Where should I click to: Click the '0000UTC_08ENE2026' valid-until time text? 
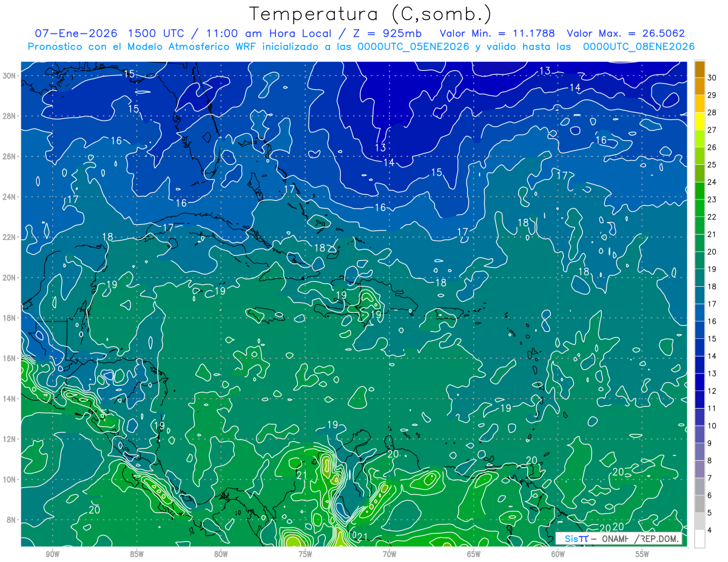639,47
